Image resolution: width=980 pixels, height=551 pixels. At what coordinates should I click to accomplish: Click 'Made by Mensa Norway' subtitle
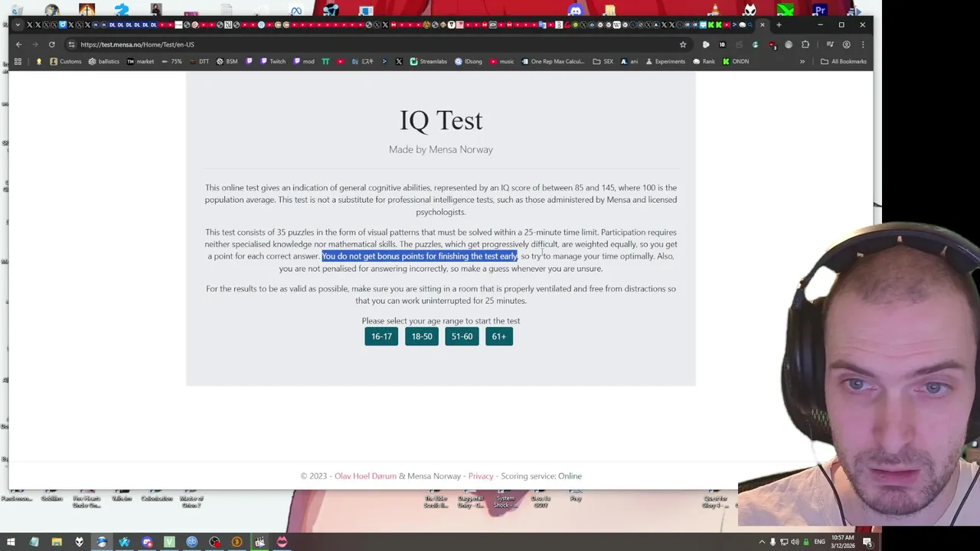coord(441,149)
